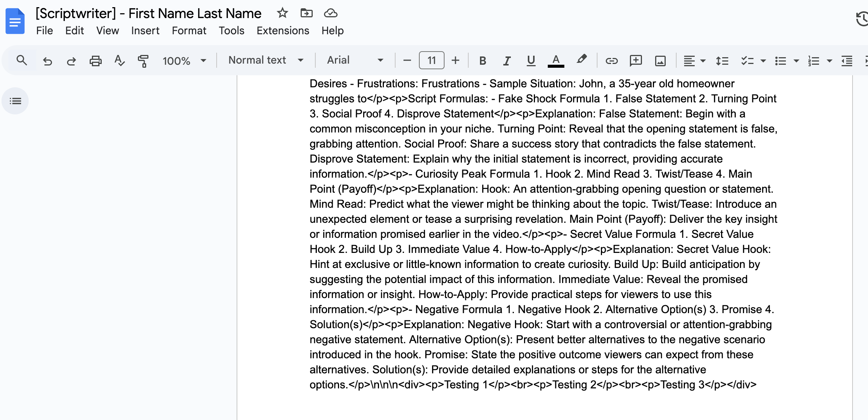Toggle underline formatting
Image resolution: width=868 pixels, height=420 pixels.
(531, 61)
